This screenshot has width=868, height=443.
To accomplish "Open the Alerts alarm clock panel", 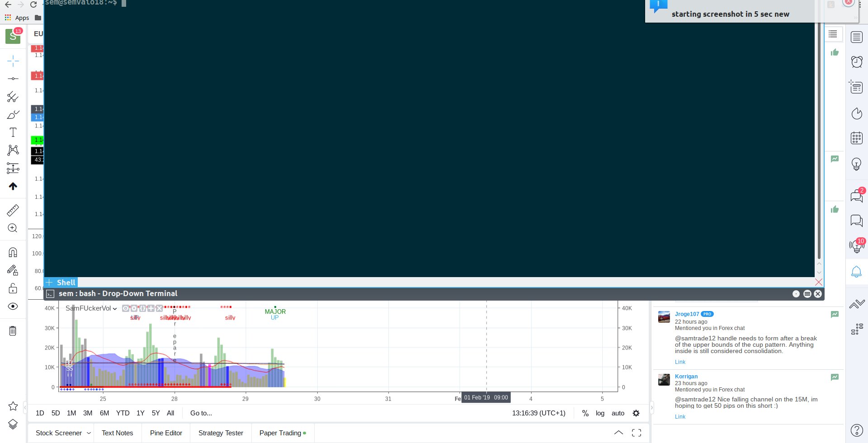I will coord(857,61).
